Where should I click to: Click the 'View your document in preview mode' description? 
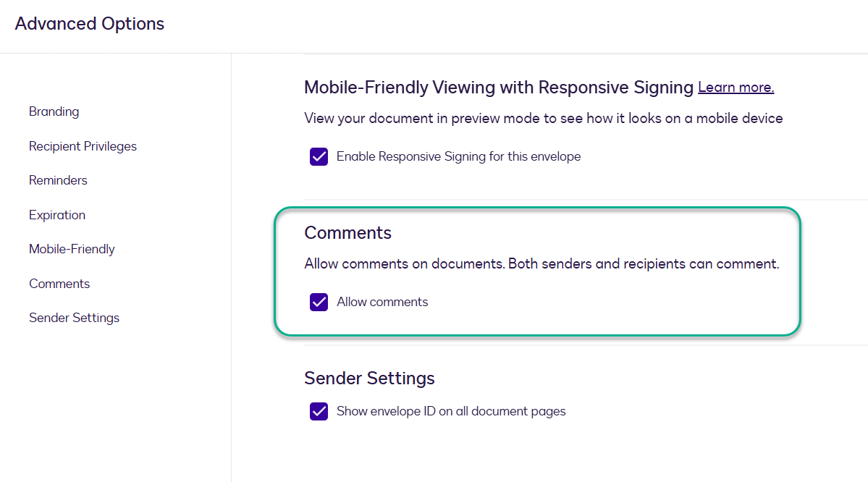point(543,118)
